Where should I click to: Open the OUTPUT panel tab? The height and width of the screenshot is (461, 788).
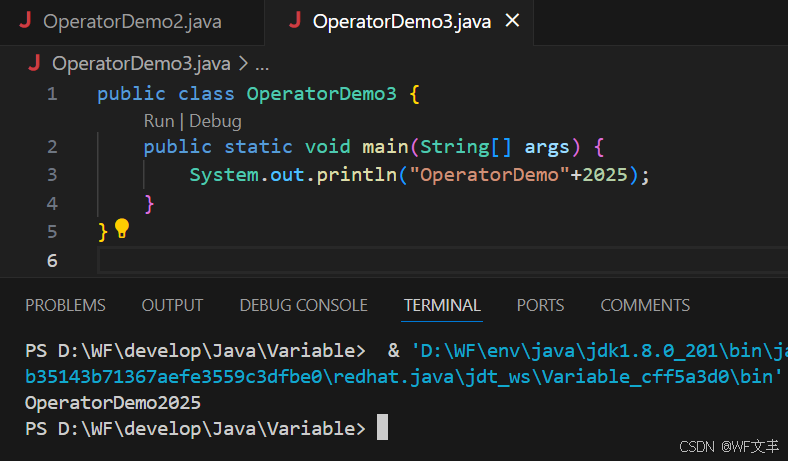pos(172,305)
